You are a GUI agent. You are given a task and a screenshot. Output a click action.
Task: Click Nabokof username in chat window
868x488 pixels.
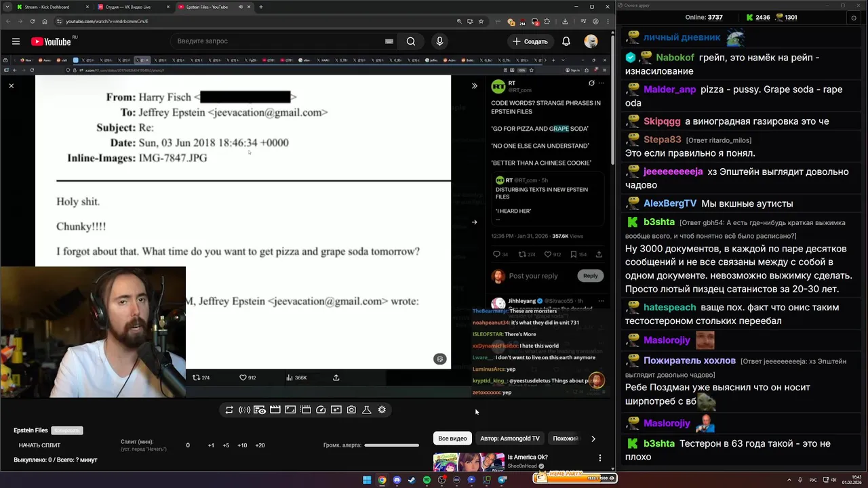click(675, 58)
